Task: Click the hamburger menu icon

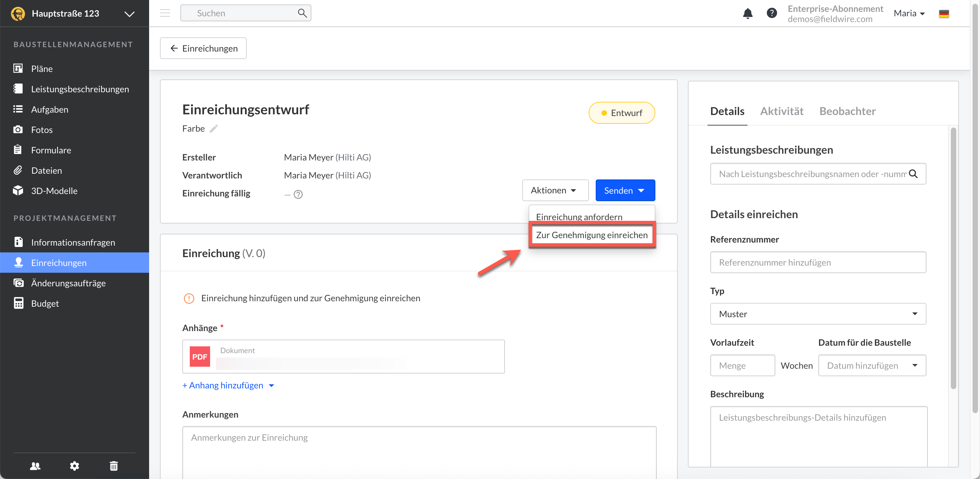Action: 165,13
